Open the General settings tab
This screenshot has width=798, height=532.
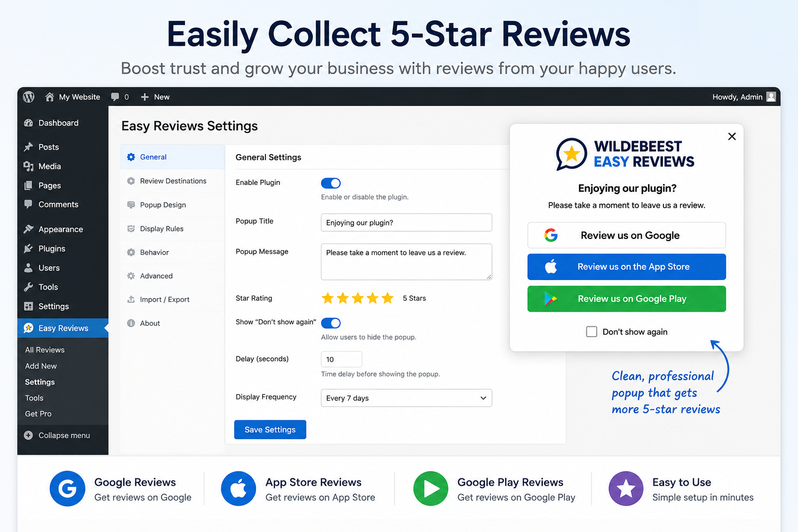pos(172,157)
